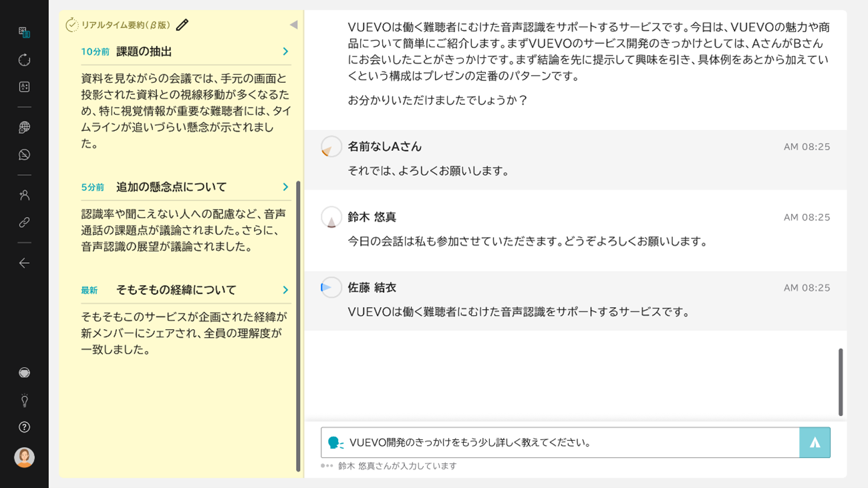Viewport: 868px width, 488px height.
Task: Click 佐藤 結衣 avatar icon
Action: [331, 288]
